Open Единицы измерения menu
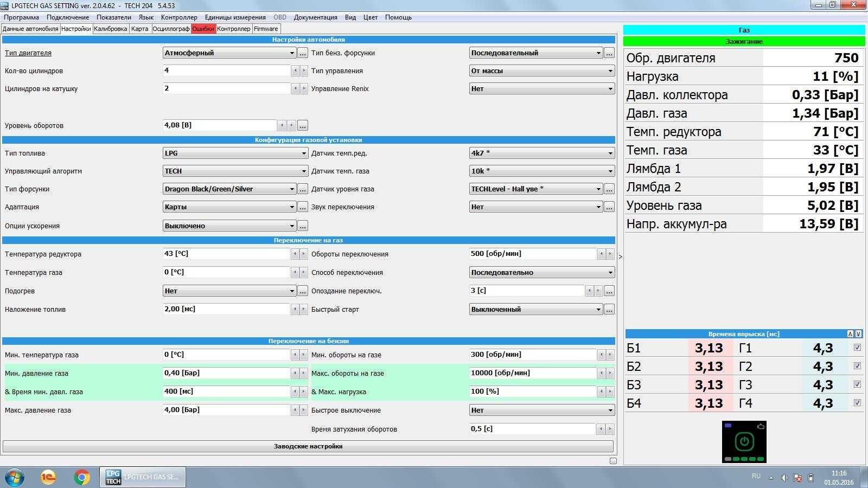Screen dimensions: 868x488 click(x=235, y=17)
